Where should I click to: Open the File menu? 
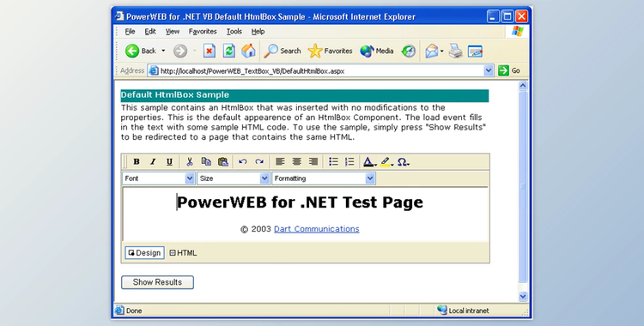click(x=130, y=31)
